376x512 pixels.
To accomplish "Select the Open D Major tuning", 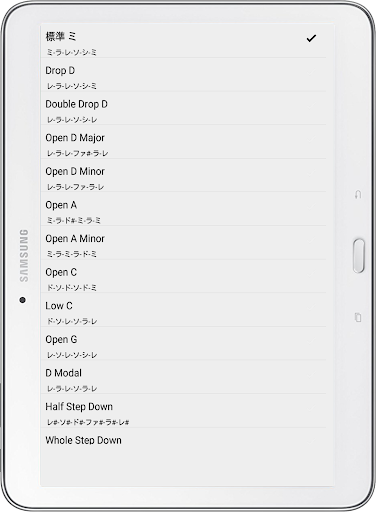I will (x=183, y=142).
